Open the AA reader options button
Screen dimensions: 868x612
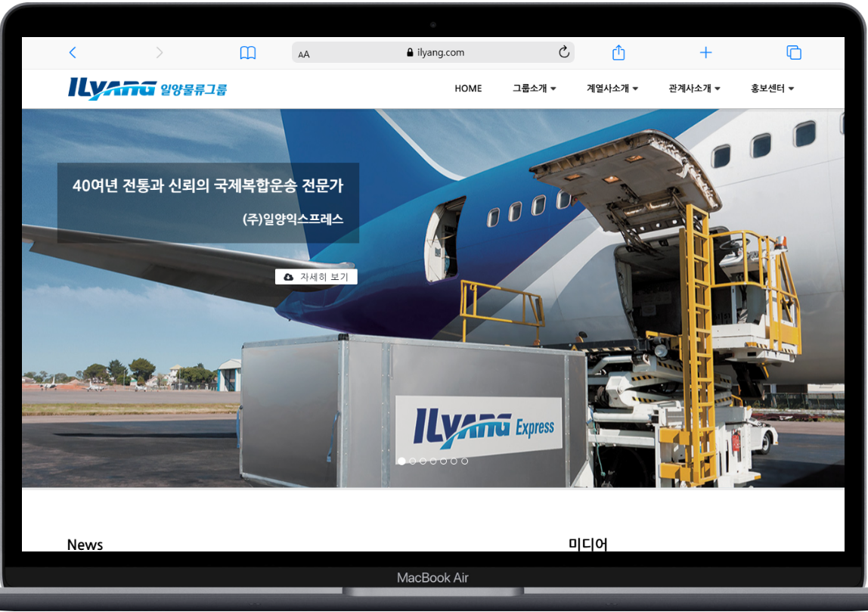304,54
